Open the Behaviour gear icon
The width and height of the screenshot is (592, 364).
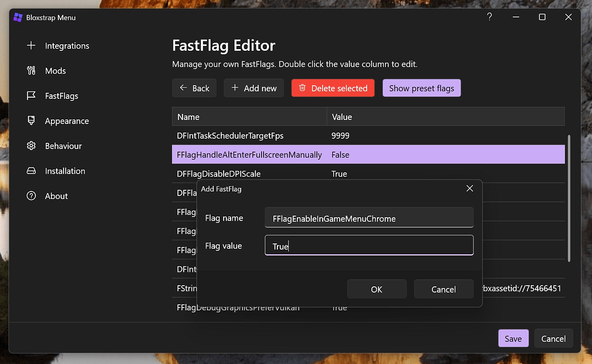(x=31, y=146)
